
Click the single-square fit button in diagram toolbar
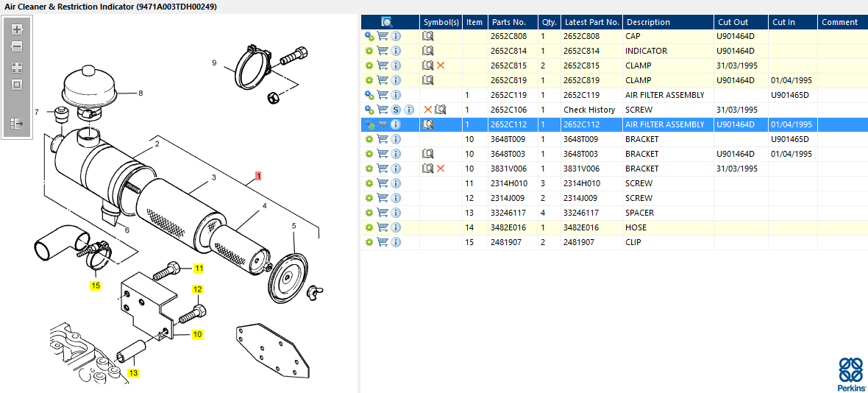pyautogui.click(x=17, y=85)
